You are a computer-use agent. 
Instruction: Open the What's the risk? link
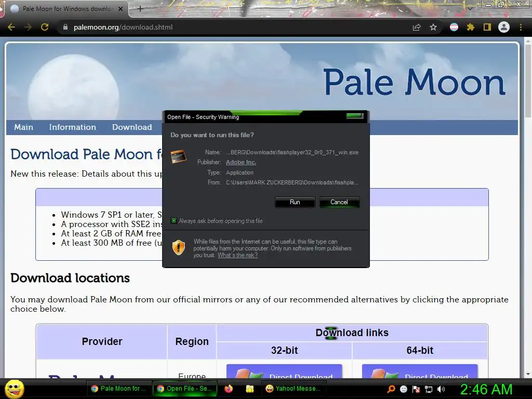click(x=237, y=255)
